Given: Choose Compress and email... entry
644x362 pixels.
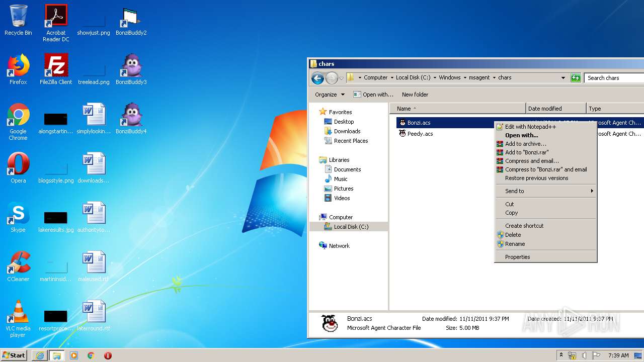Looking at the screenshot, I should (546, 161).
